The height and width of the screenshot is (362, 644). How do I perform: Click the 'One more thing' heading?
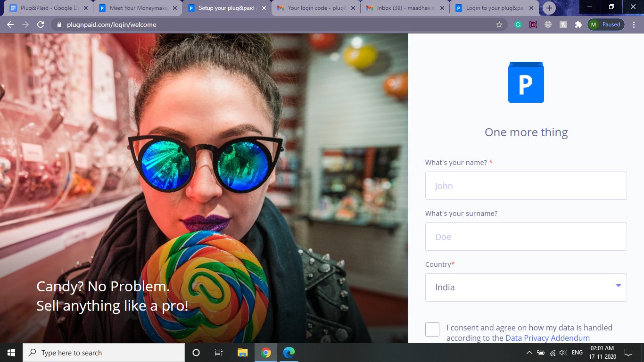[526, 132]
